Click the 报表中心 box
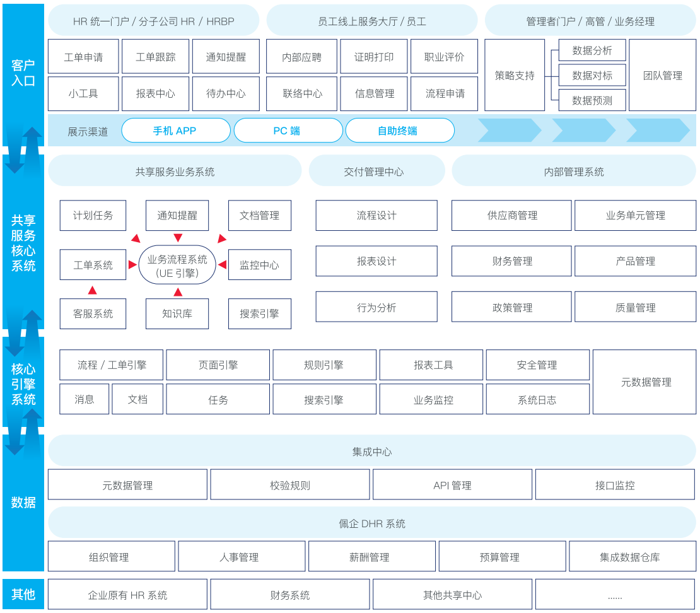Screen dimensions: 700x613 (155, 93)
